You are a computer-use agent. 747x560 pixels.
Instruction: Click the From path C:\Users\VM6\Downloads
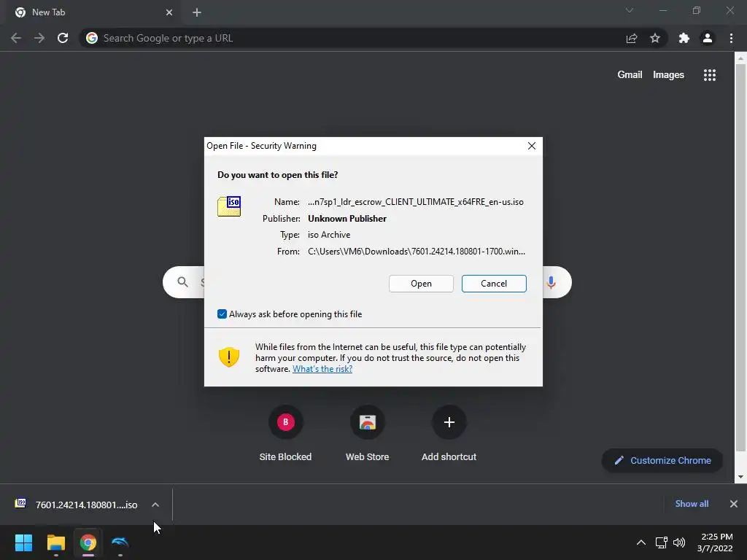pyautogui.click(x=417, y=252)
